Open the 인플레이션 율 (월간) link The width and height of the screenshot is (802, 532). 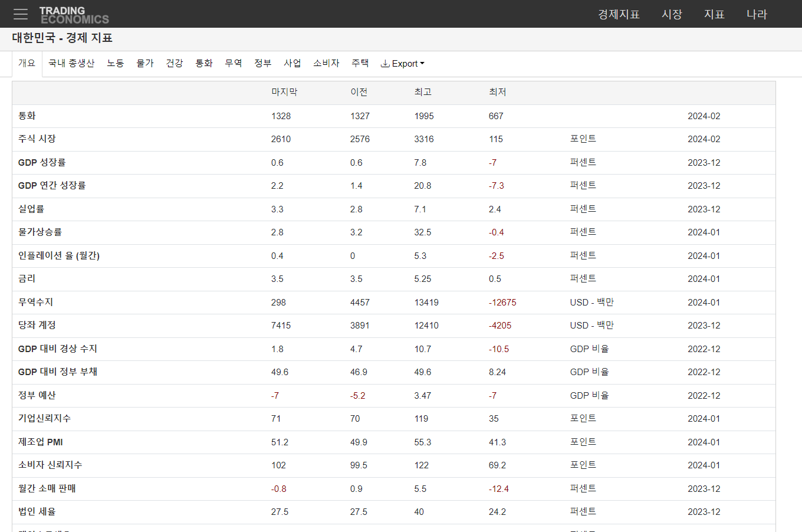click(59, 255)
